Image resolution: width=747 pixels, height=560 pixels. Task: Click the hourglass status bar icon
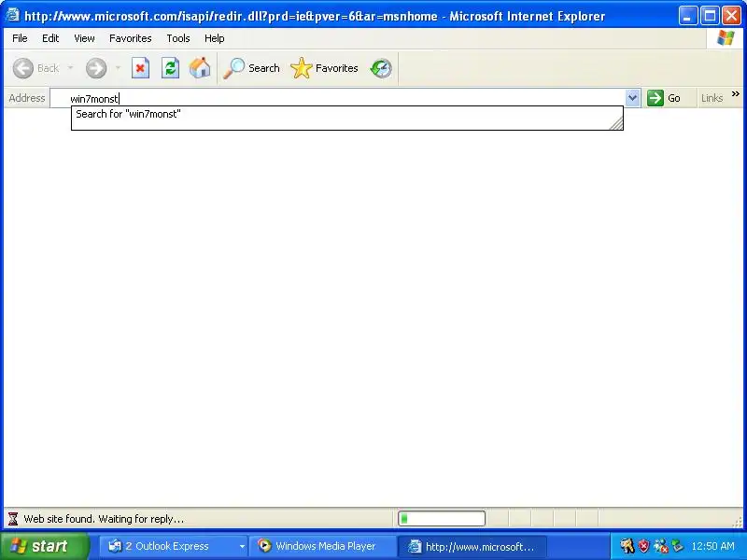click(13, 519)
